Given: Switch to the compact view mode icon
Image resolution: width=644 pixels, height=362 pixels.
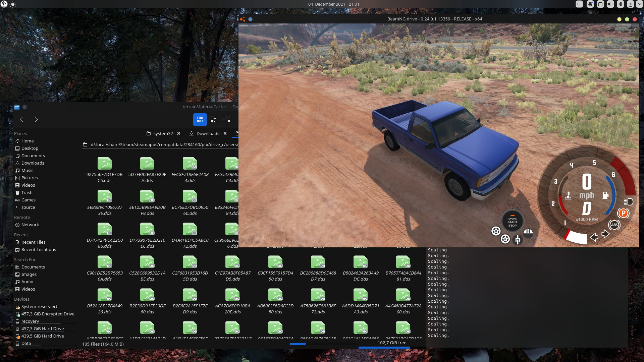Looking at the screenshot, I should tap(214, 119).
